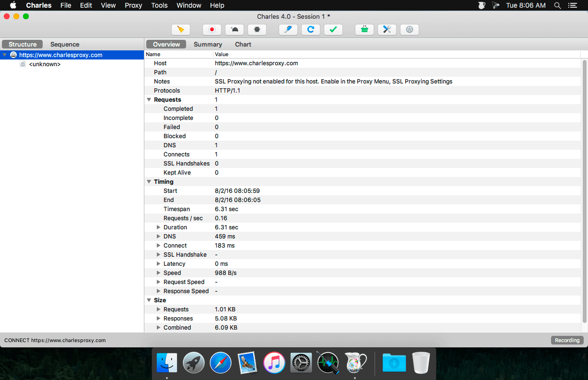Expand the Responses size row
The height and width of the screenshot is (380, 588).
point(159,319)
